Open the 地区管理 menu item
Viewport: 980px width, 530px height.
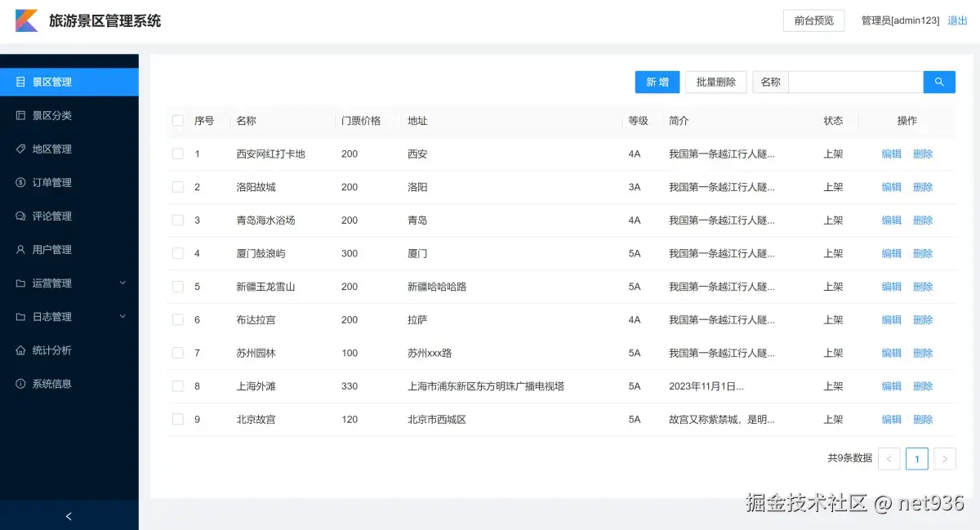pos(69,149)
